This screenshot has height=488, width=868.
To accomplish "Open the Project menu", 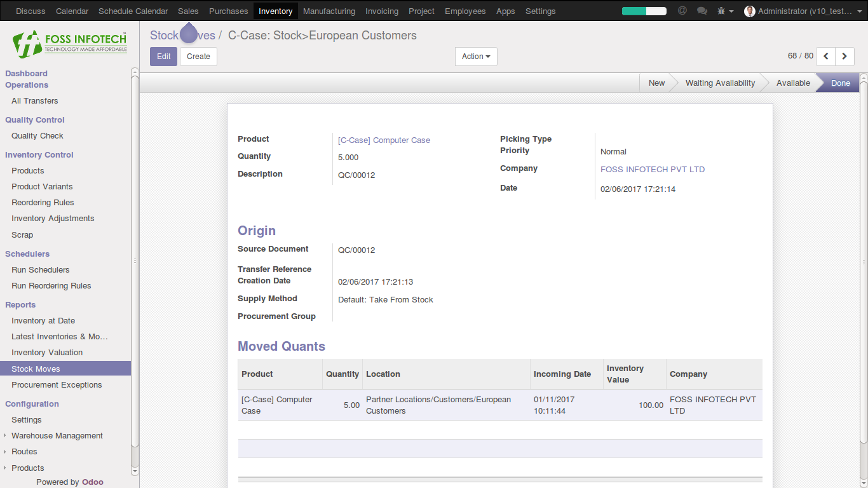I will (x=422, y=11).
